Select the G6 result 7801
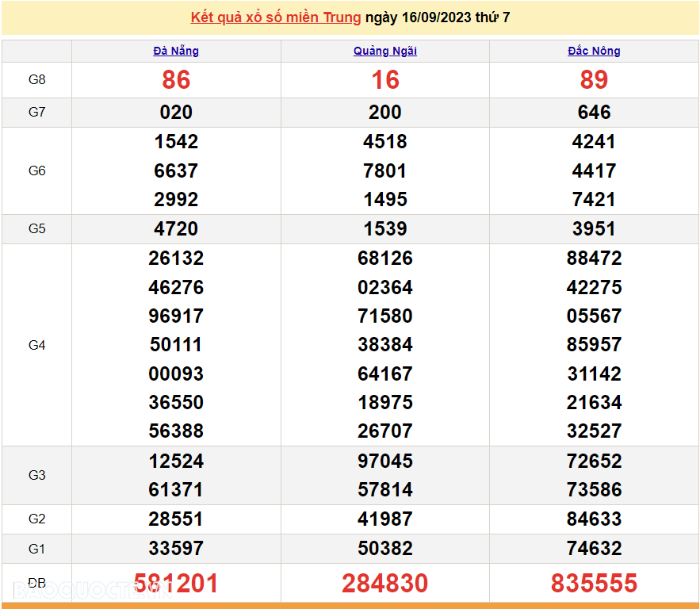The height and width of the screenshot is (609, 700). point(385,170)
